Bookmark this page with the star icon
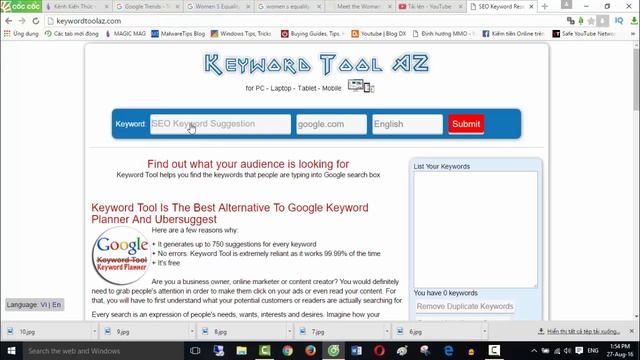 [x=591, y=21]
